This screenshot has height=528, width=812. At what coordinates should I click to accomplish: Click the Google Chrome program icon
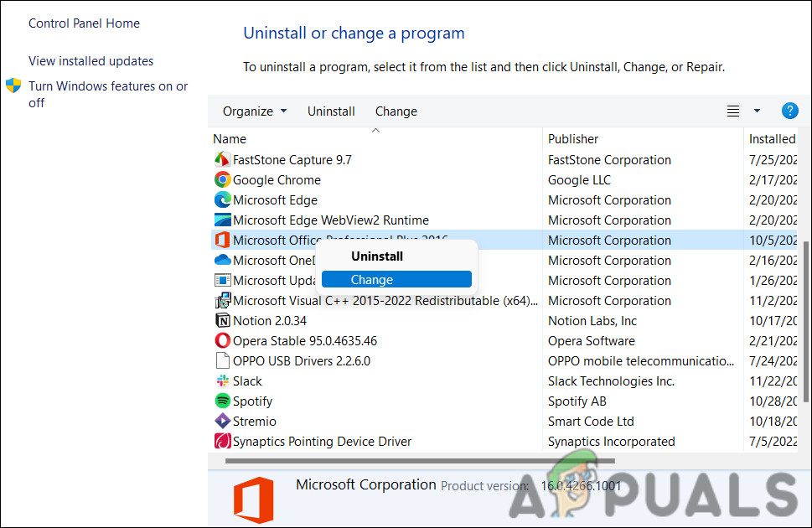tap(222, 179)
